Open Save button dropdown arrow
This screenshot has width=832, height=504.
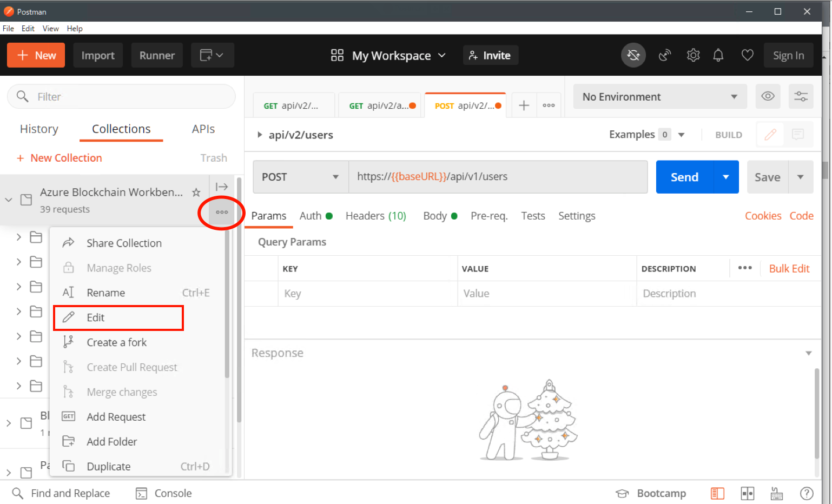coord(801,177)
